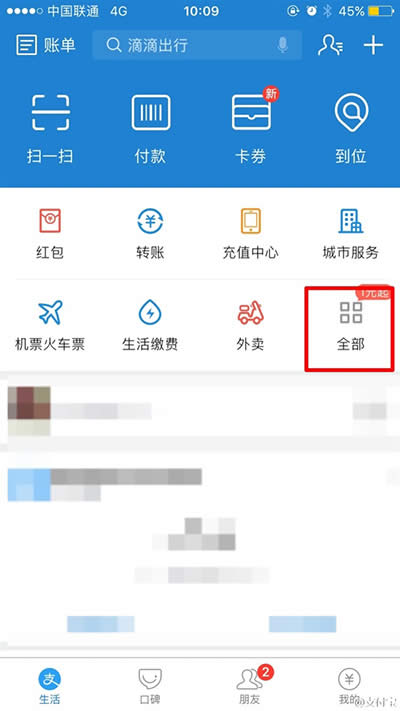
Task: Switch to the 口碑 tab
Action: click(x=150, y=685)
